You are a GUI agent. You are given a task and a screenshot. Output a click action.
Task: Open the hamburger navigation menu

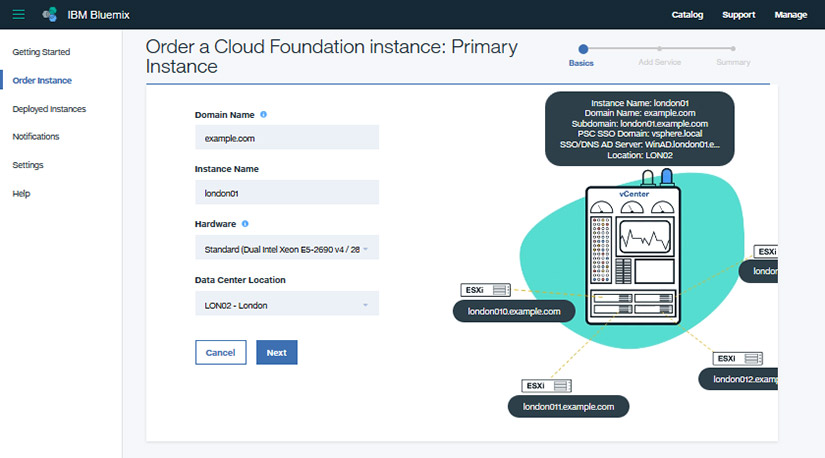[x=18, y=15]
